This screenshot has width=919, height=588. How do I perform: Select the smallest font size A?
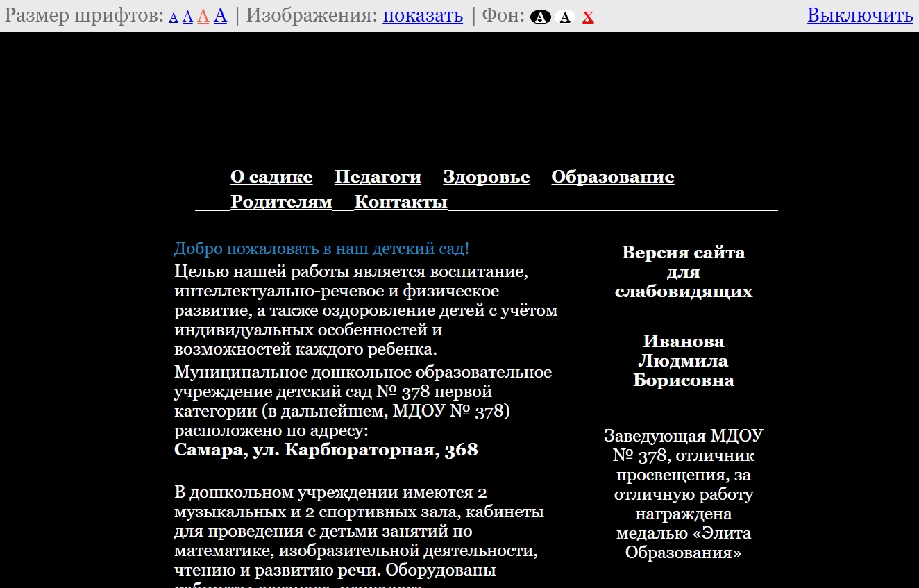click(x=174, y=17)
